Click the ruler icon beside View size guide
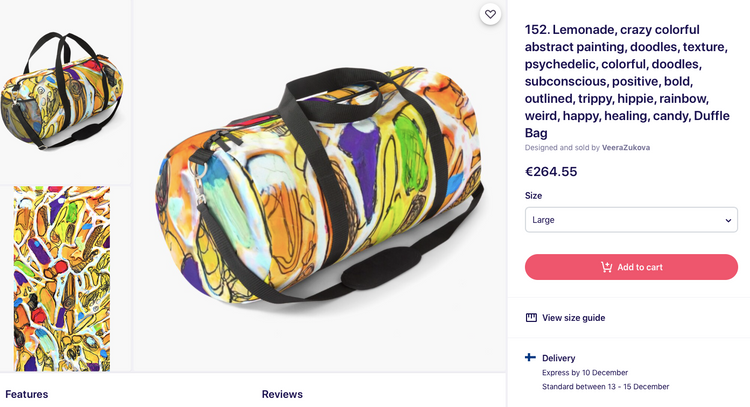This screenshot has height=407, width=750. [531, 318]
